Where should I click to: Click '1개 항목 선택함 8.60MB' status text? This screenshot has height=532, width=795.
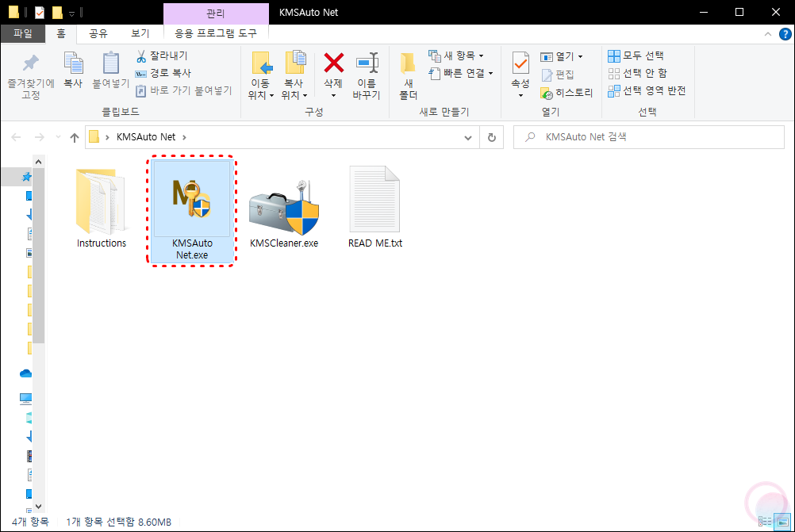click(119, 522)
